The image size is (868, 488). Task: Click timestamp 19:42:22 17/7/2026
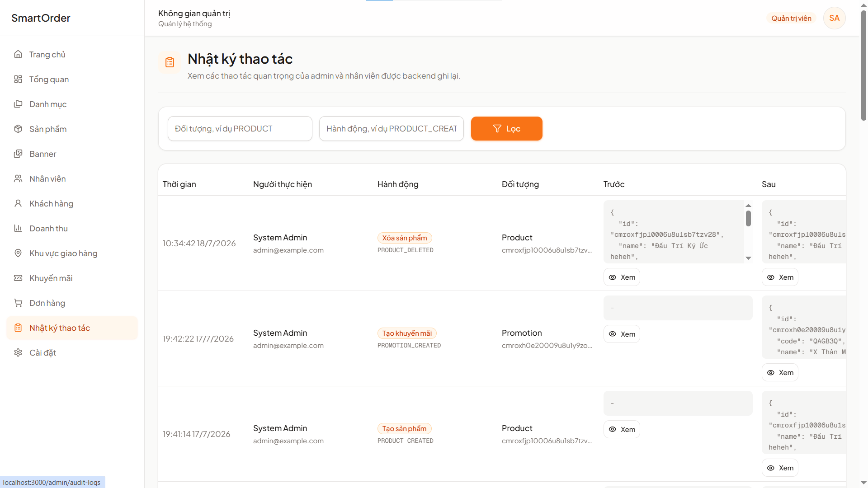tap(198, 338)
